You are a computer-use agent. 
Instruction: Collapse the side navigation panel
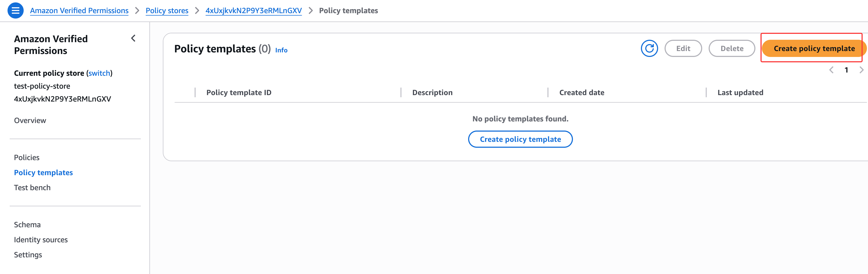point(134,38)
